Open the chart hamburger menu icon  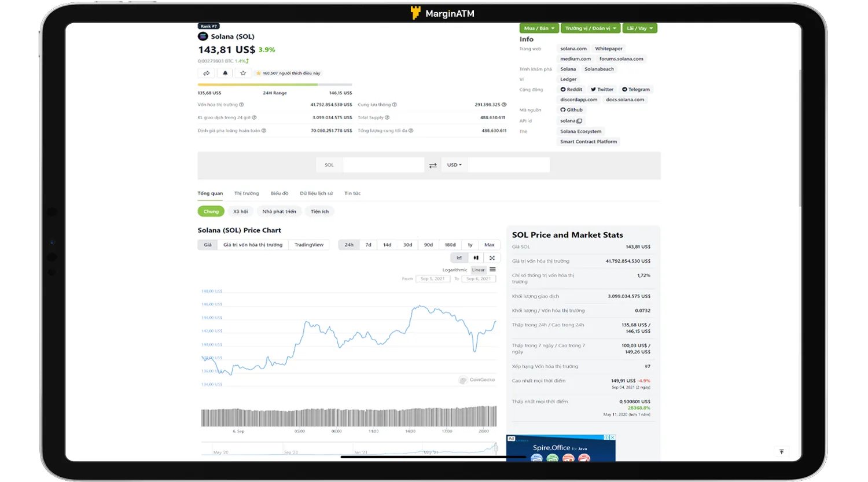click(493, 270)
